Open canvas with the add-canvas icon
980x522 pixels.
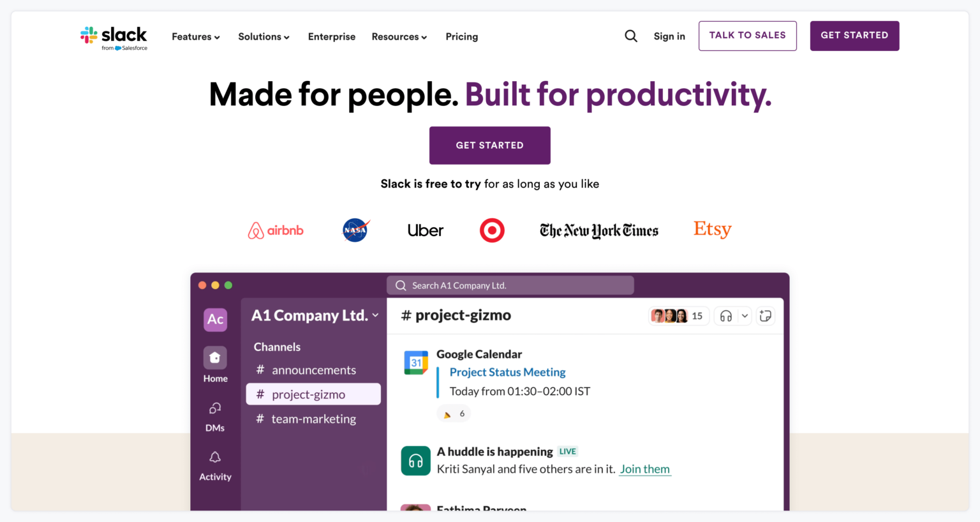click(x=765, y=315)
